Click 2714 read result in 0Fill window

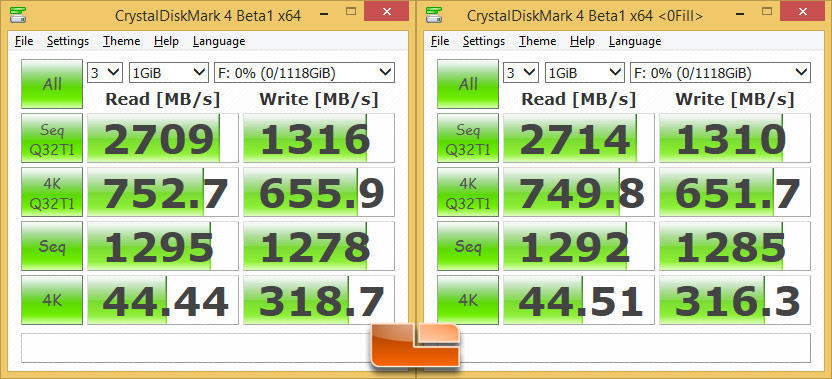579,138
